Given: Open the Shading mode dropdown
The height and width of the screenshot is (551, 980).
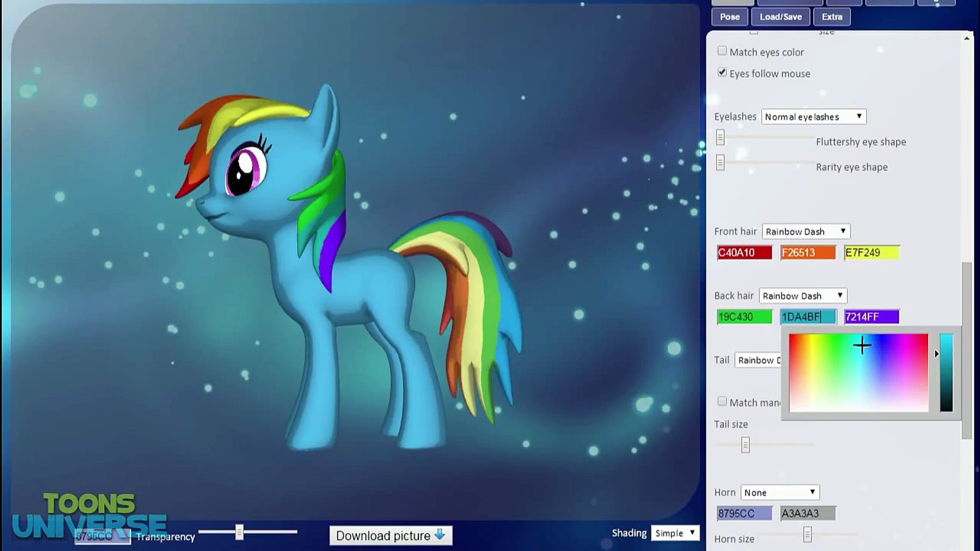Looking at the screenshot, I should [675, 533].
